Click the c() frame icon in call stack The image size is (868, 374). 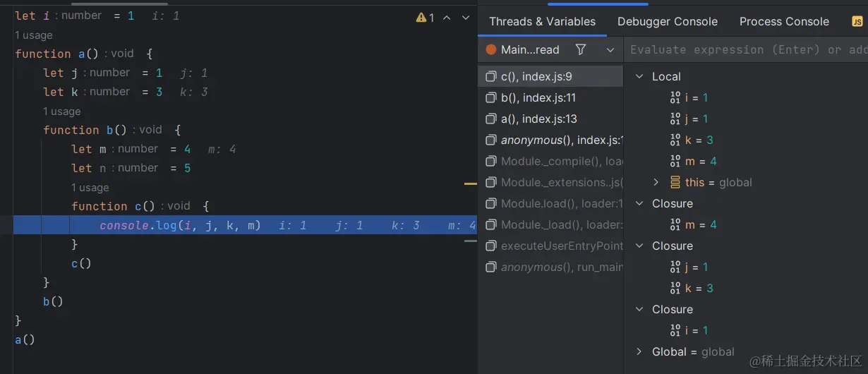(x=490, y=76)
